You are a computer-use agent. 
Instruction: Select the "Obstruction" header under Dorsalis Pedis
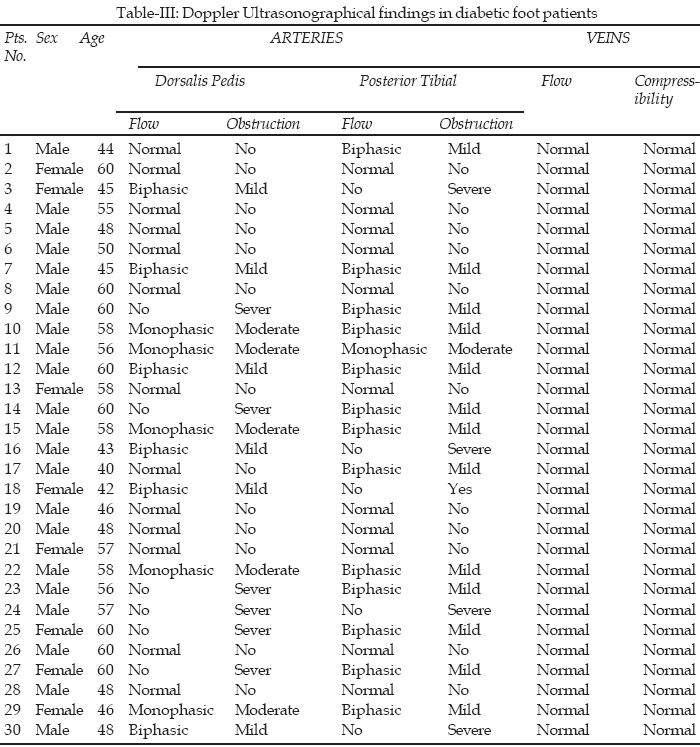263,124
